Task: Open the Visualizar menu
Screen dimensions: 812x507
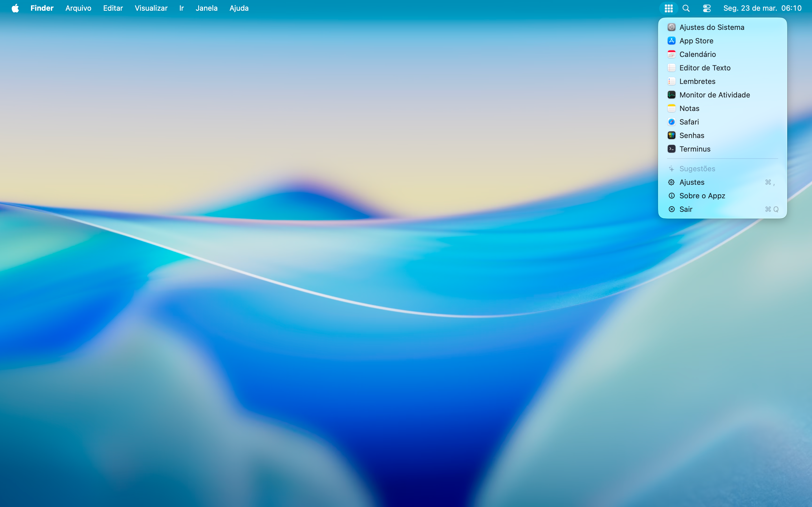Action: click(151, 8)
